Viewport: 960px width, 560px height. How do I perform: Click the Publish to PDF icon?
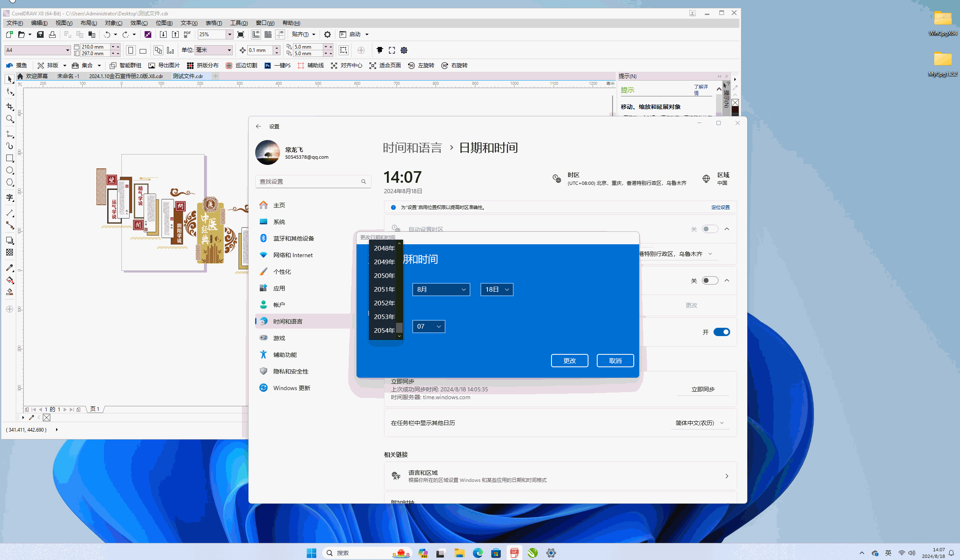click(187, 34)
